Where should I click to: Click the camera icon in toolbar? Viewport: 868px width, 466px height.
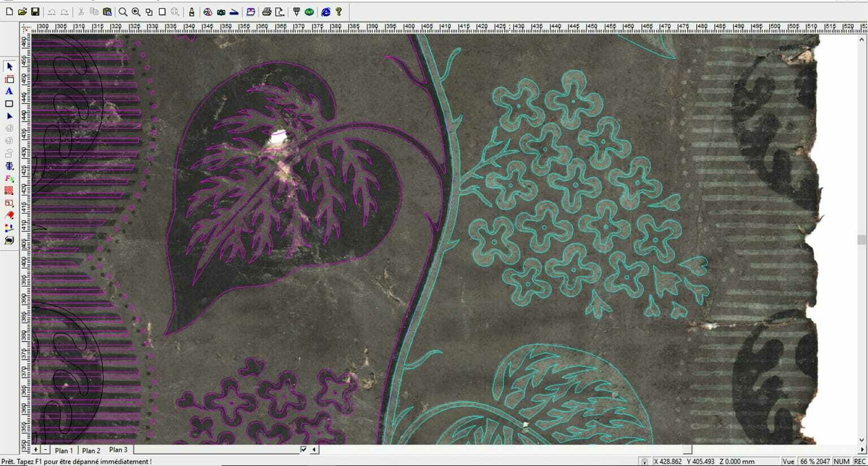pos(221,12)
